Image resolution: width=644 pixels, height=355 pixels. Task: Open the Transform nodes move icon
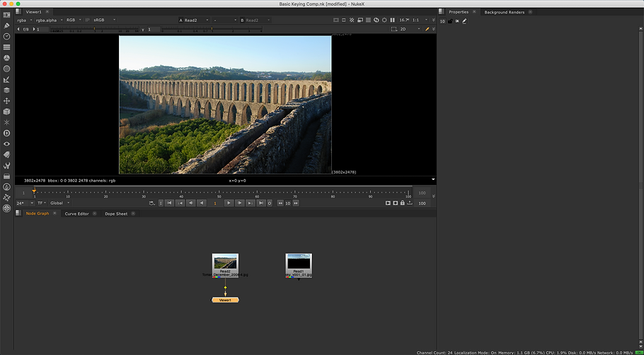[x=6, y=101]
